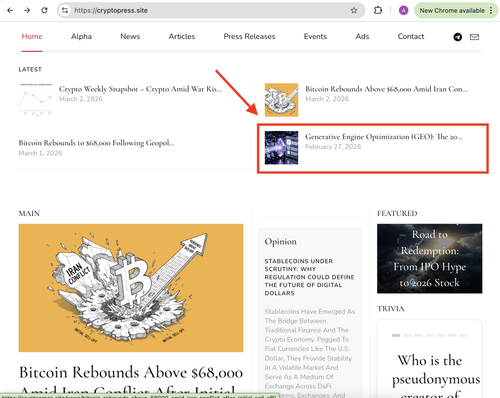Click the Opinion section heading
500x398 pixels.
(280, 242)
